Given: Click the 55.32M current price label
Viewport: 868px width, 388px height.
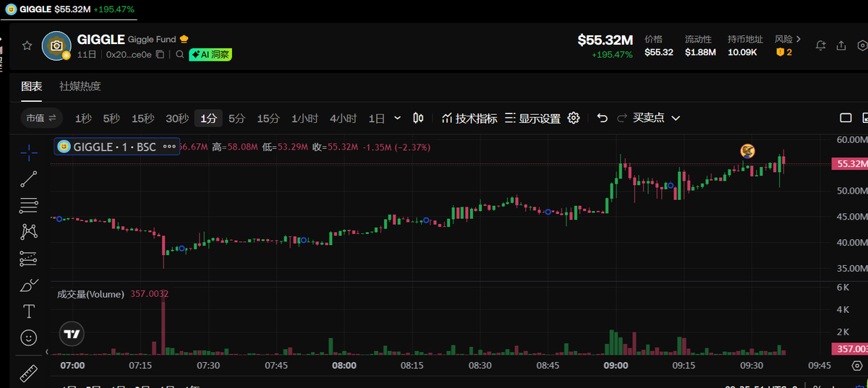Looking at the screenshot, I should [851, 164].
